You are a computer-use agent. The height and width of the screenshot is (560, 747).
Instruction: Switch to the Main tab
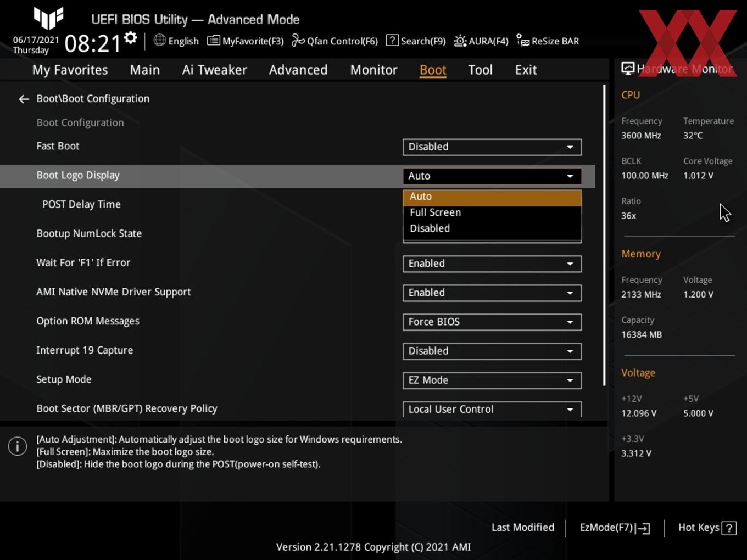[x=145, y=70]
